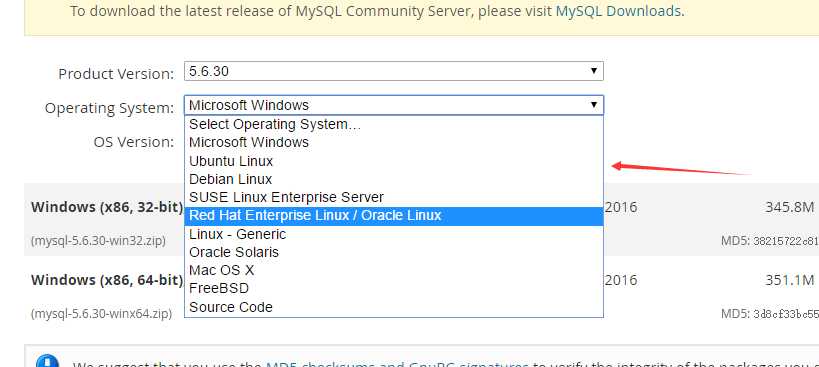Select Debian Linux option
The height and width of the screenshot is (367, 819).
(394, 179)
